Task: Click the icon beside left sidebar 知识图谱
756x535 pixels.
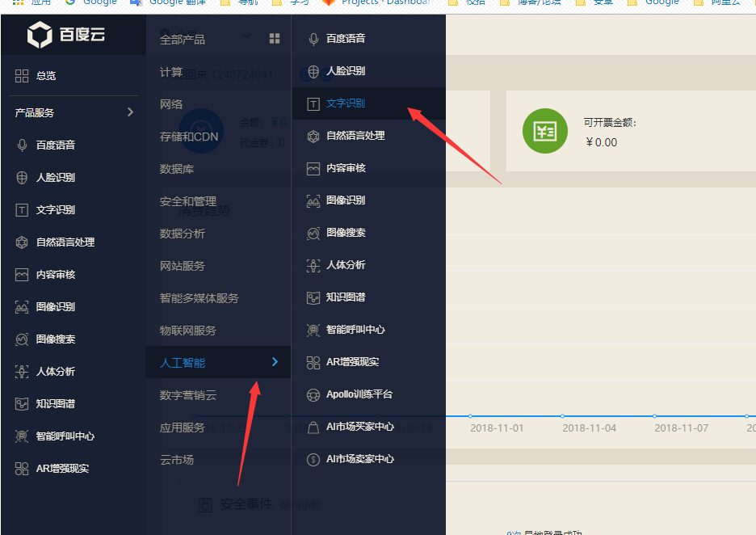Action: tap(22, 404)
